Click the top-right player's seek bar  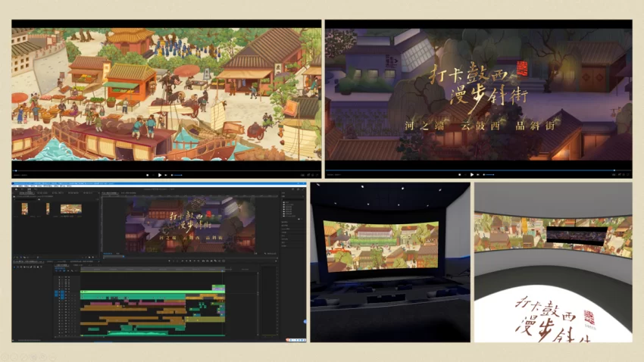[x=478, y=170]
